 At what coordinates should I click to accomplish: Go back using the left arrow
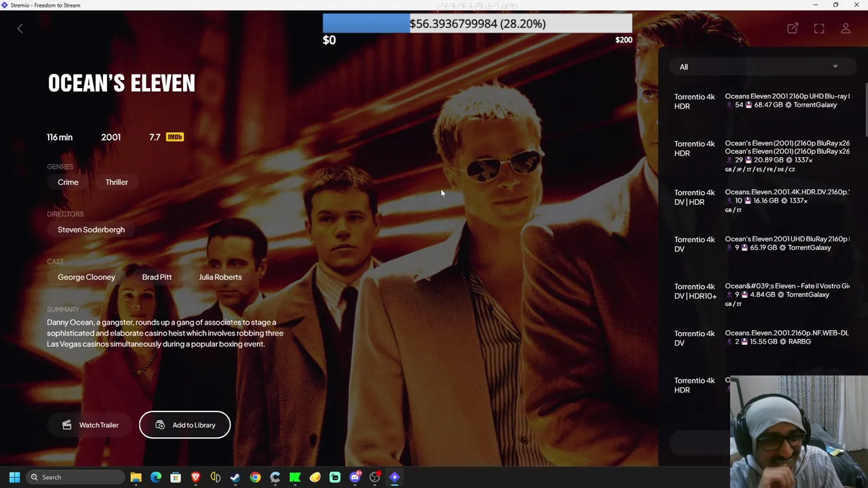pos(20,28)
